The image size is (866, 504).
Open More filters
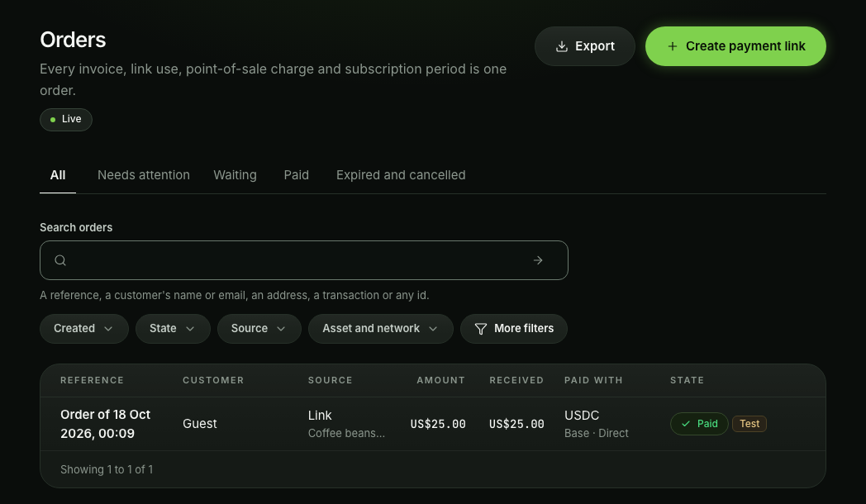pyautogui.click(x=514, y=329)
